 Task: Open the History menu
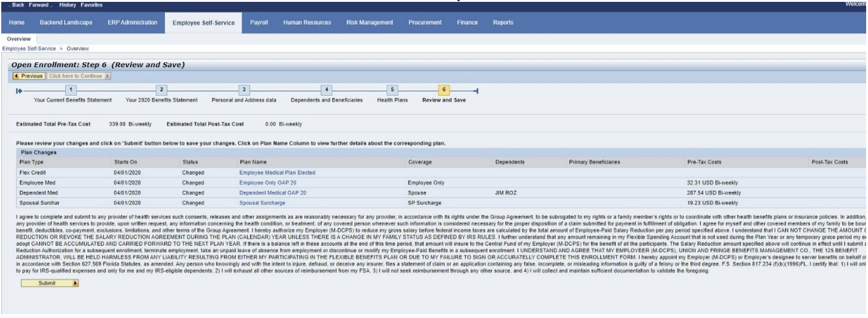click(69, 5)
